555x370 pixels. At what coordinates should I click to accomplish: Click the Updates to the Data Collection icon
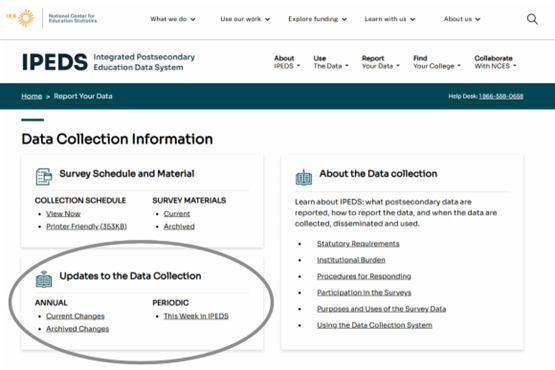click(44, 279)
